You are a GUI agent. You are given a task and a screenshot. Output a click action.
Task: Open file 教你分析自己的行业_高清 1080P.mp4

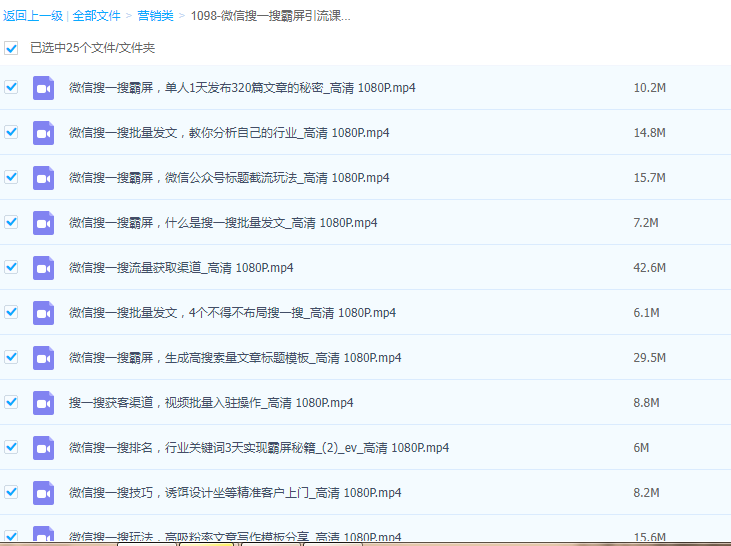coord(229,133)
